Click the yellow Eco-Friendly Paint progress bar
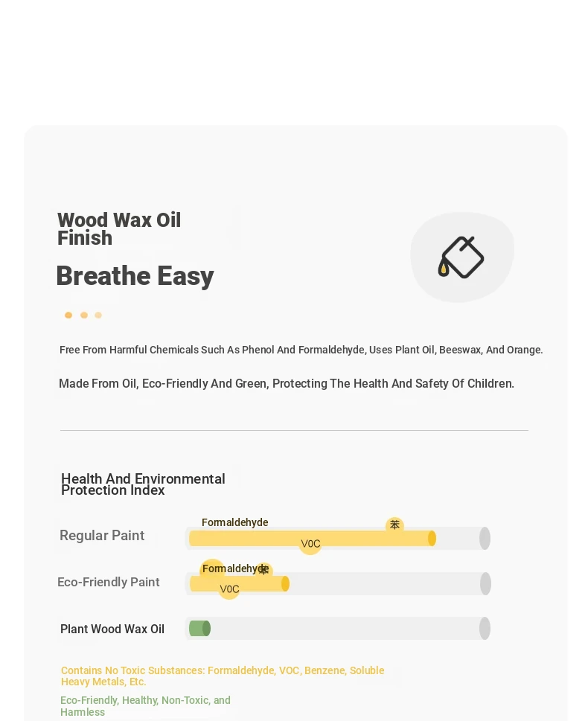 239,584
